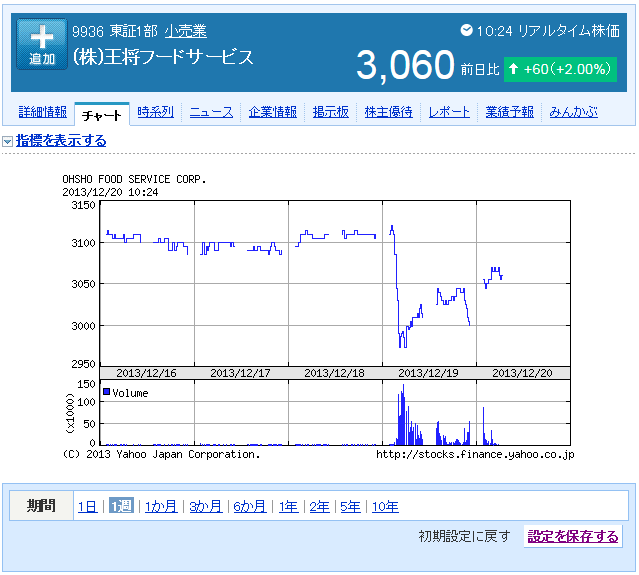
Task: Open the みんかぶ tab
Action: 573,112
